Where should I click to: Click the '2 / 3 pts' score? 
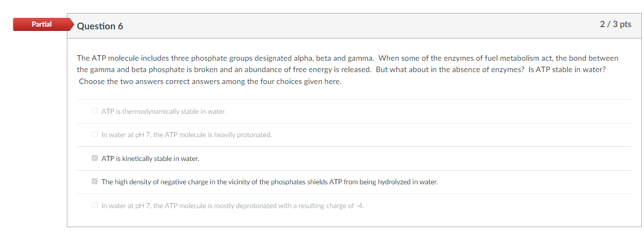(x=615, y=24)
